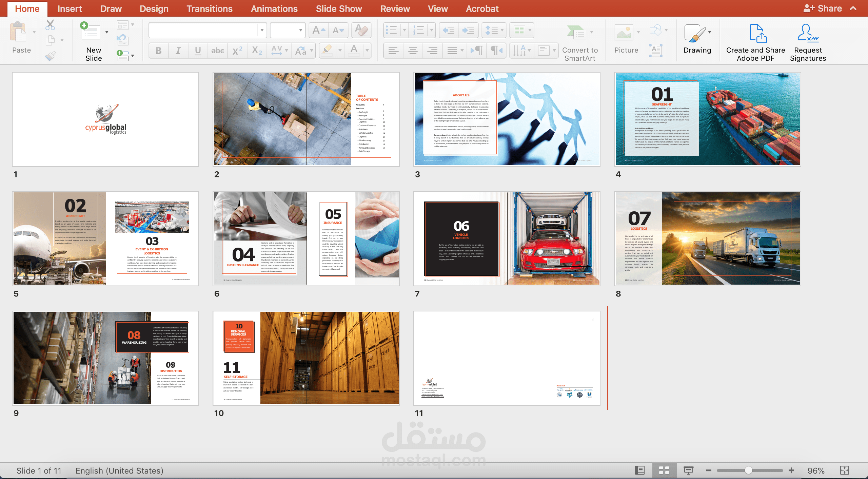
Task: Switch to Normal view in status bar
Action: (x=640, y=471)
